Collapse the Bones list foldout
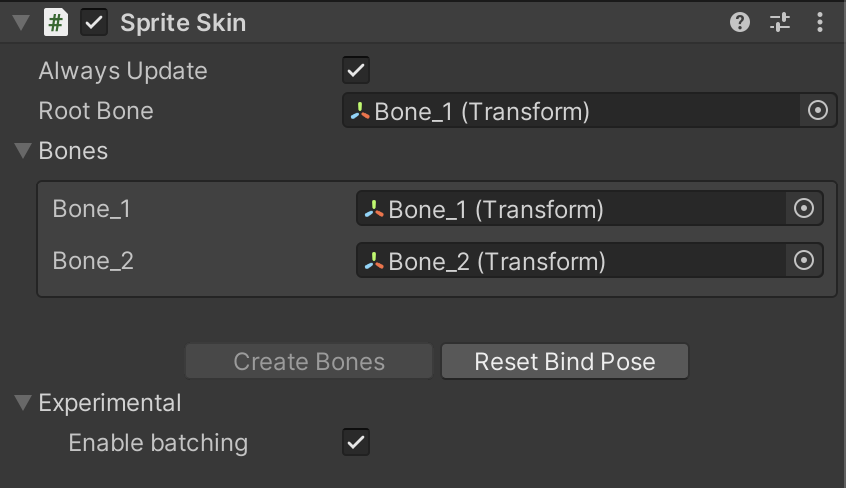The width and height of the screenshot is (846, 488). click(22, 151)
